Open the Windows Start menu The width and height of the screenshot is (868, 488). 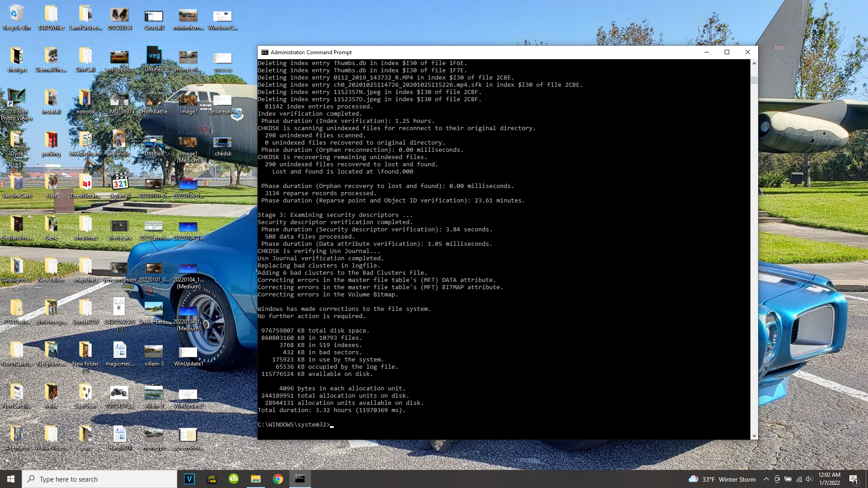(11, 479)
